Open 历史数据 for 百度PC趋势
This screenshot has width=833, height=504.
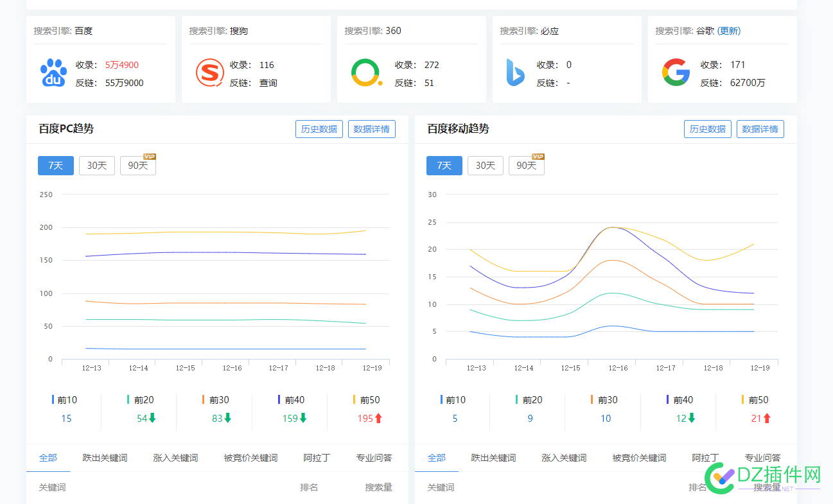319,129
